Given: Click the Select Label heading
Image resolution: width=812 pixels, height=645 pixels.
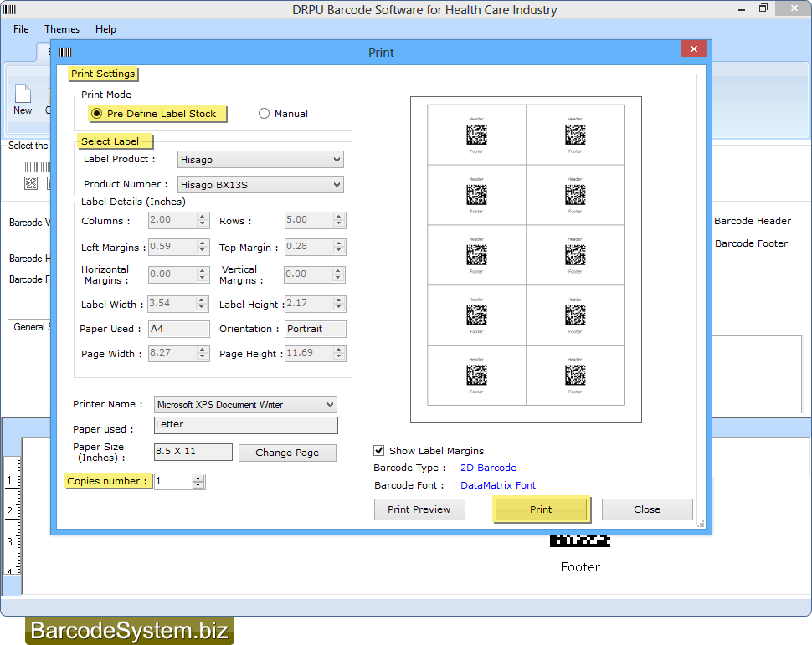Looking at the screenshot, I should coord(110,141).
